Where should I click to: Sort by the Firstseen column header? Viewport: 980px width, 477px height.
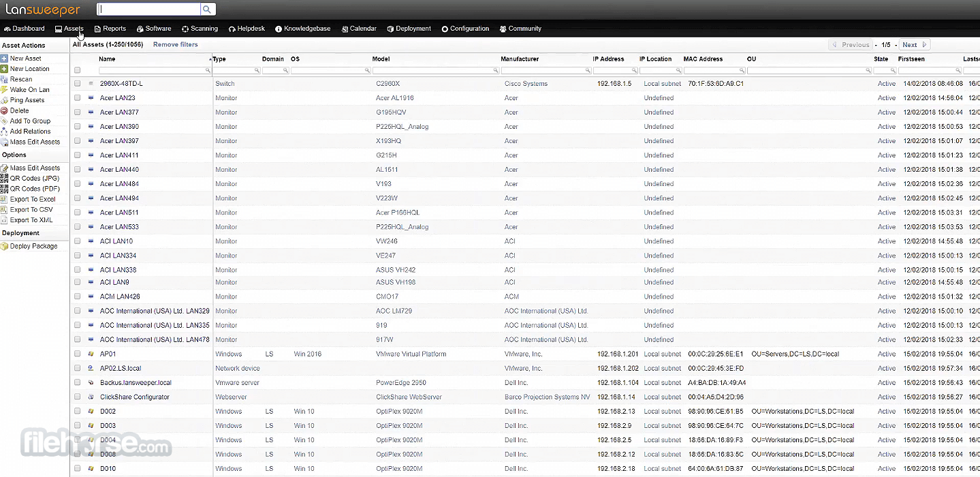click(911, 59)
